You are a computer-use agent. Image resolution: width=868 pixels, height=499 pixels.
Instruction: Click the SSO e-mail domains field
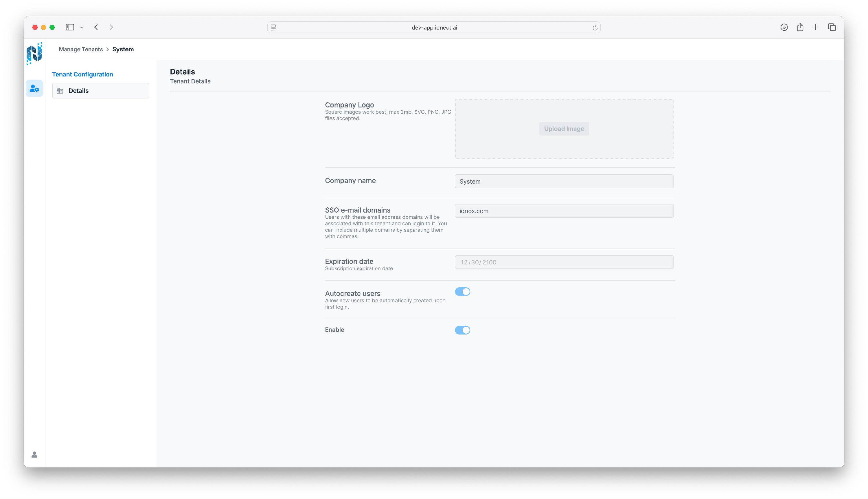click(564, 211)
